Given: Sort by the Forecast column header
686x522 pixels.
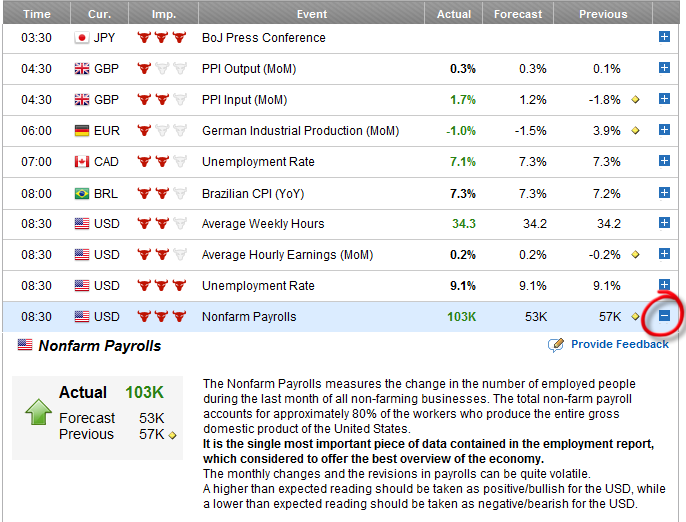Looking at the screenshot, I should click(x=518, y=14).
